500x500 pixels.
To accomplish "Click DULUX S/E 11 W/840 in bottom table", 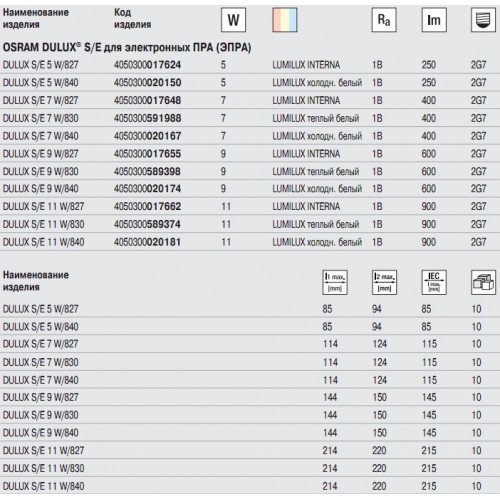I will point(43,486).
